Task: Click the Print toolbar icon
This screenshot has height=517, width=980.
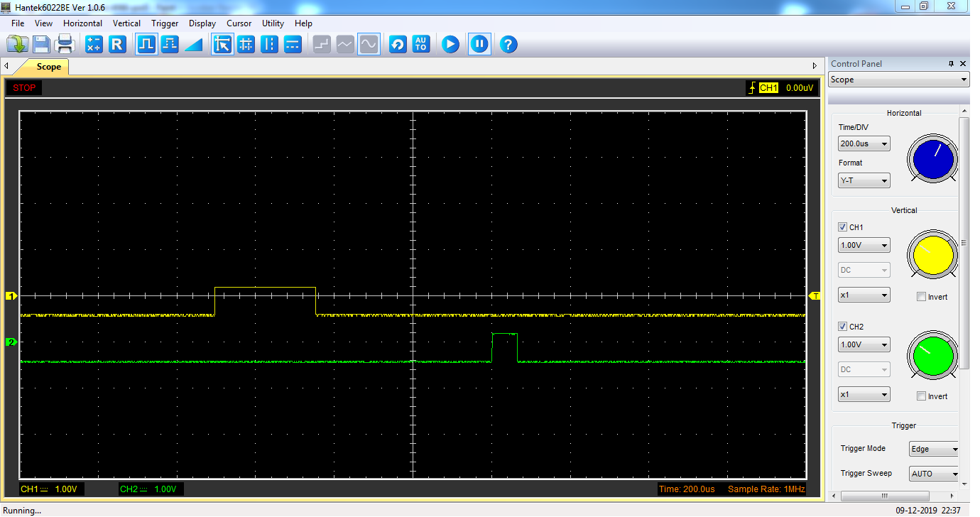Action: [65, 45]
